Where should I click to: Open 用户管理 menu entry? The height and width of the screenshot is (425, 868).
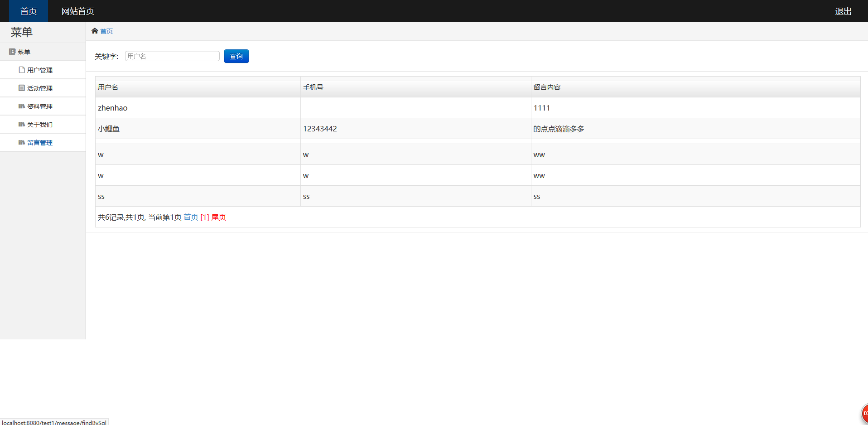click(43, 70)
